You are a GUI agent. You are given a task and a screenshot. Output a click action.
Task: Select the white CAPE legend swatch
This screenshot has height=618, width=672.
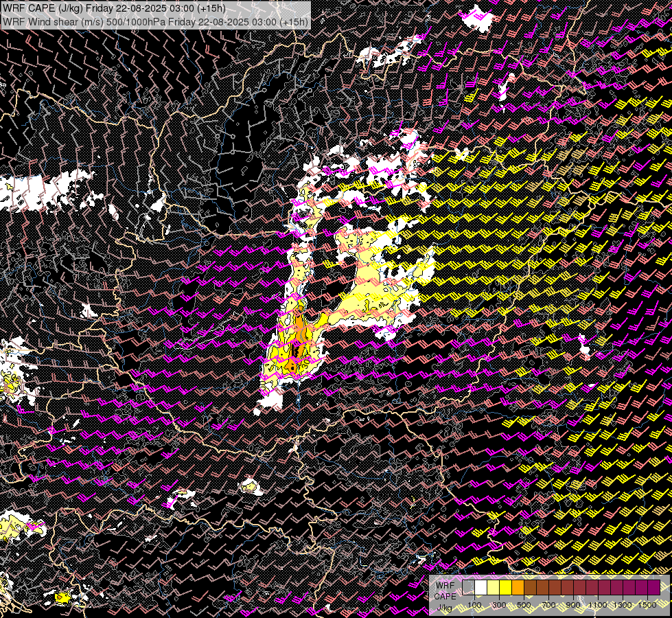pos(481,588)
